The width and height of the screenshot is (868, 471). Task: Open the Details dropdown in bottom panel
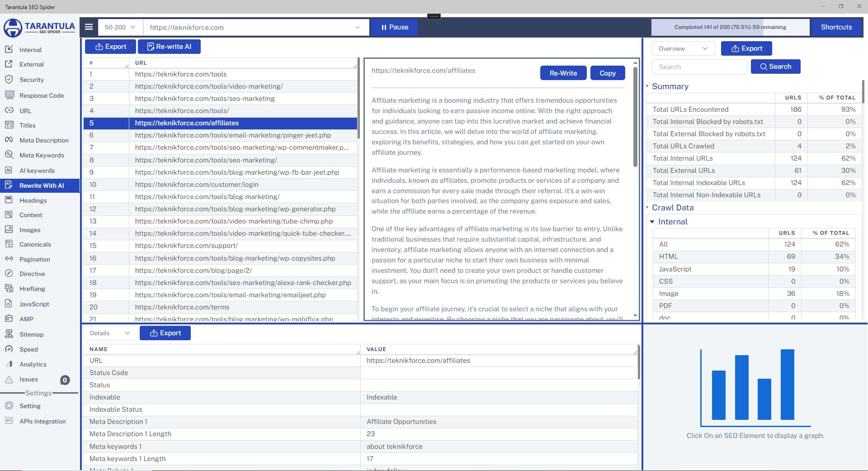110,333
